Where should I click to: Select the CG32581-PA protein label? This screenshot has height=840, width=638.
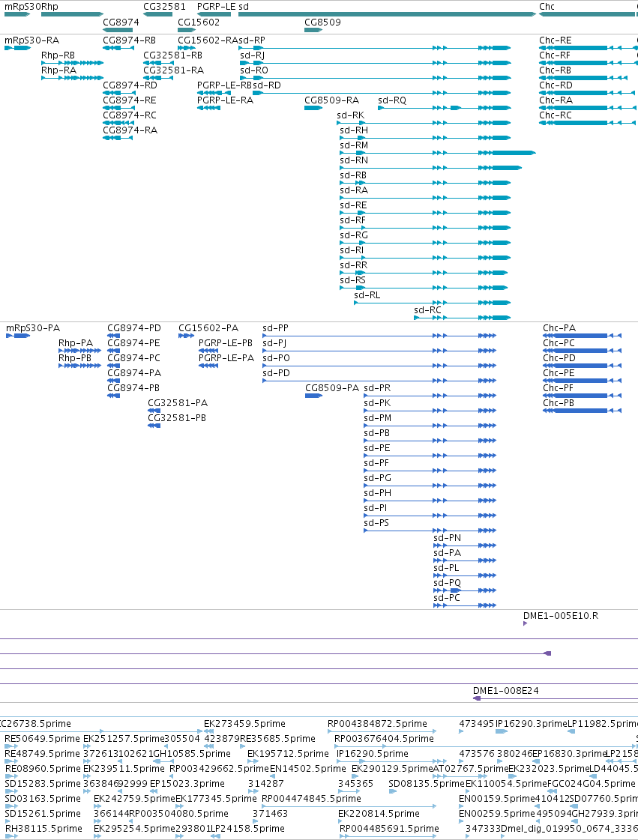pyautogui.click(x=178, y=403)
